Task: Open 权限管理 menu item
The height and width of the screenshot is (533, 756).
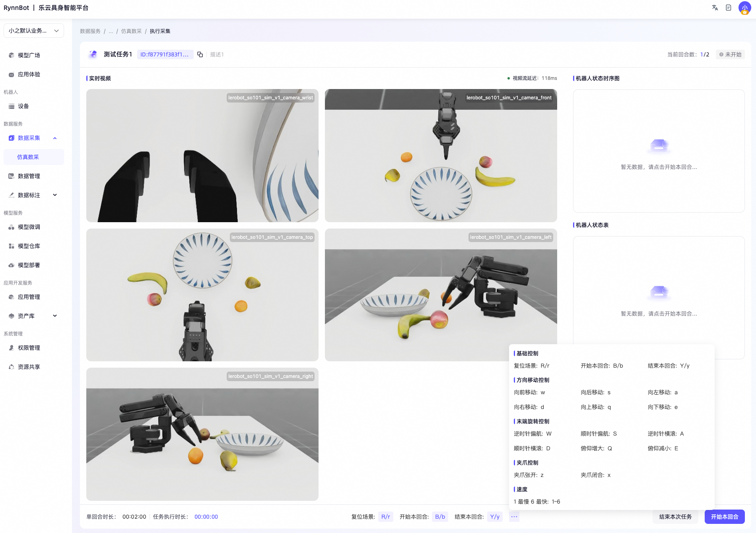Action: tap(34, 348)
